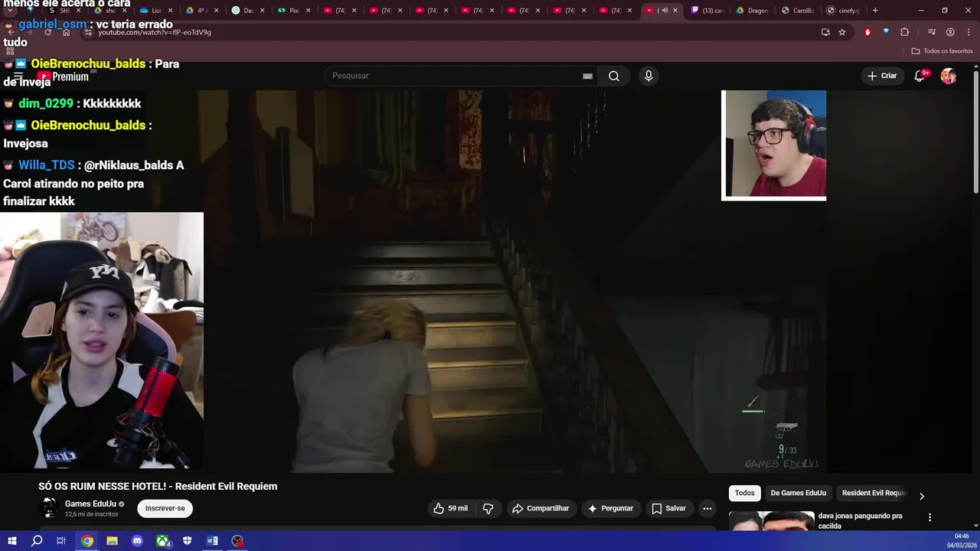Select the 'De Games EduUu' chip
The image size is (980, 551).
[798, 494]
